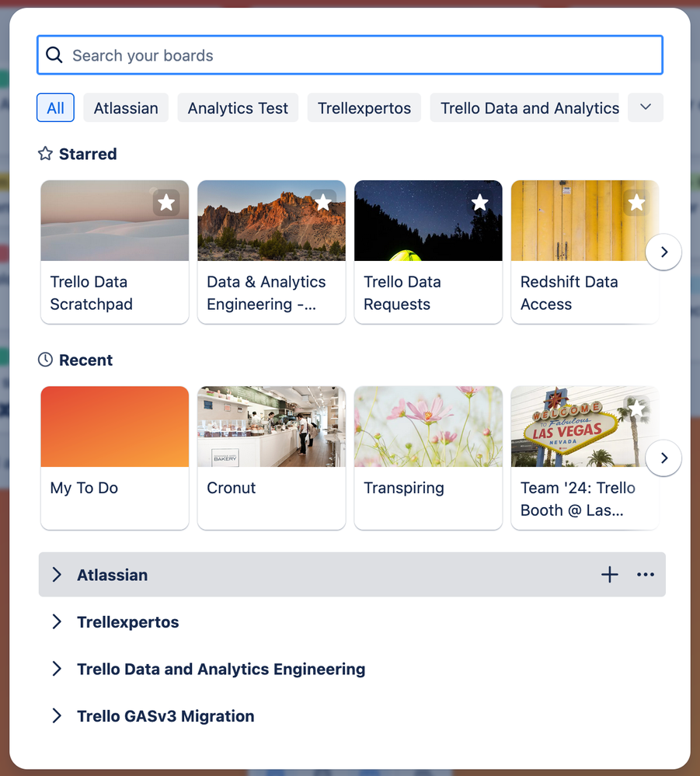Viewport: 700px width, 776px height.
Task: Unstar Data & Analytics Engineering board
Action: (323, 203)
